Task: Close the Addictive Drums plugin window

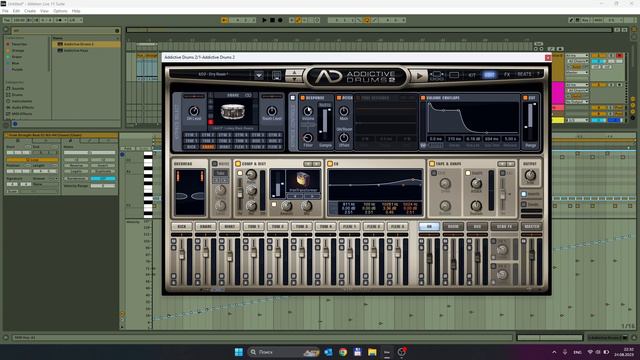Action: pyautogui.click(x=548, y=58)
